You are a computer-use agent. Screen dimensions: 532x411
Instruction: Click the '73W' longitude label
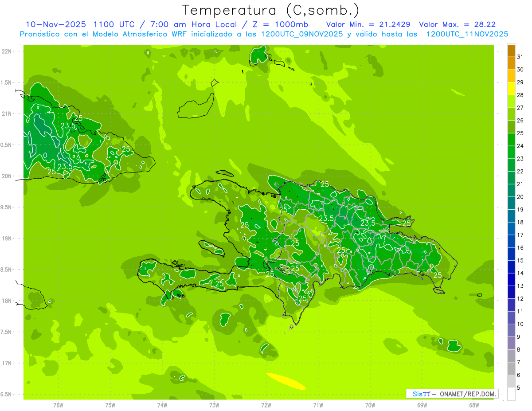(214, 405)
